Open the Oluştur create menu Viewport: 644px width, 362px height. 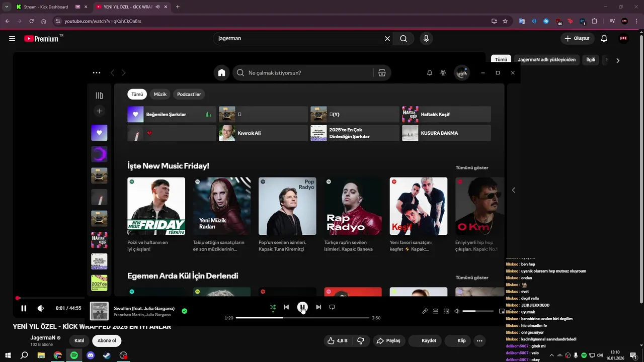[577, 38]
